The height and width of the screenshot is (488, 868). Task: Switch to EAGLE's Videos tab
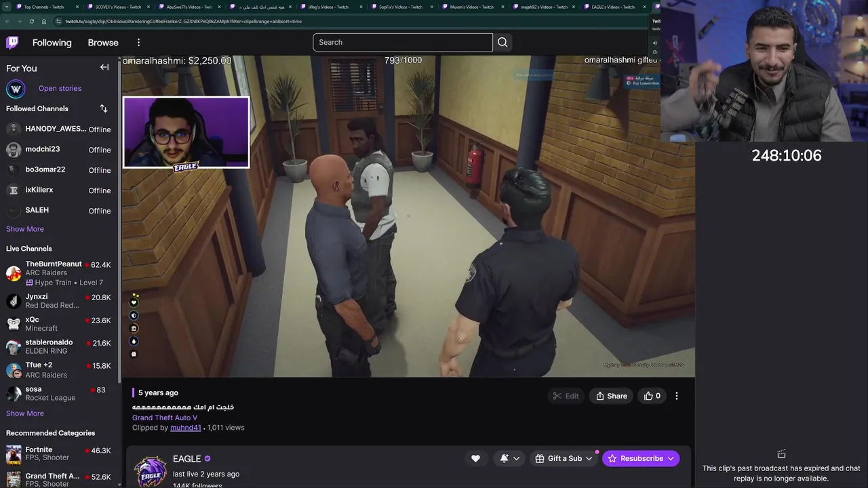pyautogui.click(x=614, y=7)
